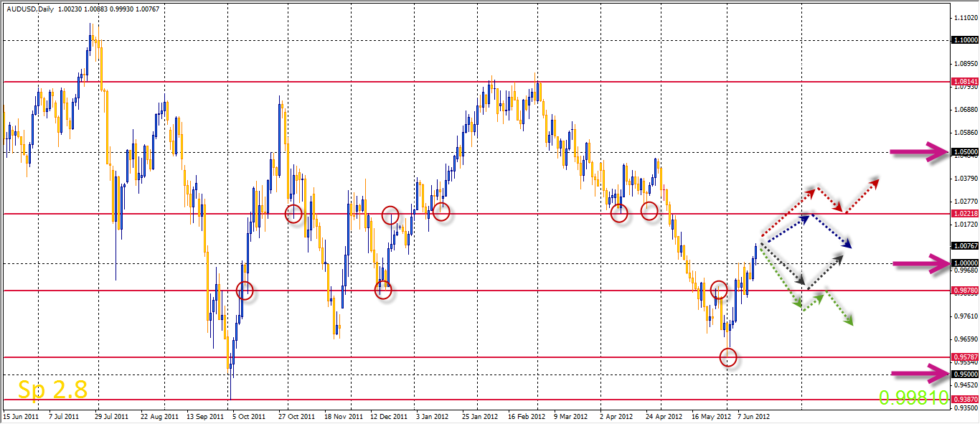980x424 pixels.
Task: Click the blue dotted arrow's right arrowhead
Action: [846, 245]
